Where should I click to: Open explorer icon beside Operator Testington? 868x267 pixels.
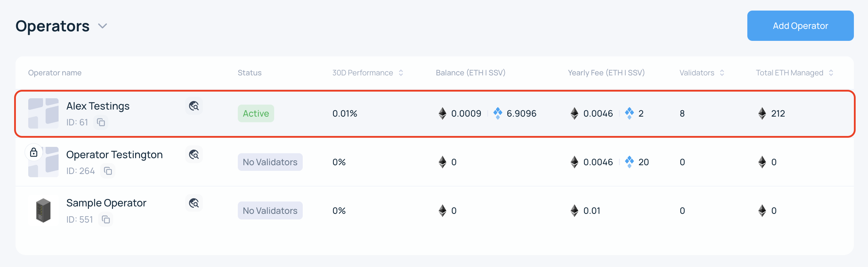tap(194, 154)
